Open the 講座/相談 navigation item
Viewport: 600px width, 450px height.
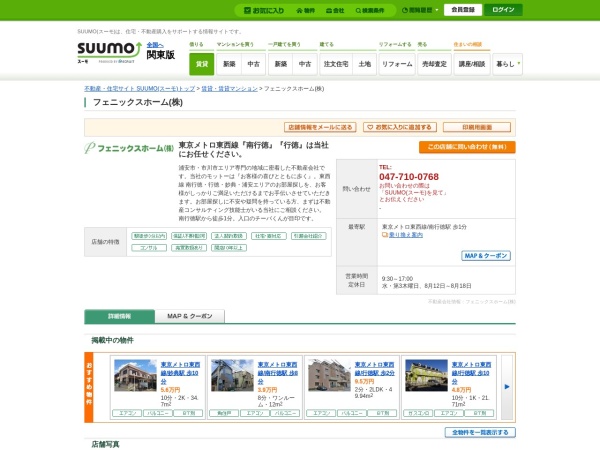click(x=472, y=64)
